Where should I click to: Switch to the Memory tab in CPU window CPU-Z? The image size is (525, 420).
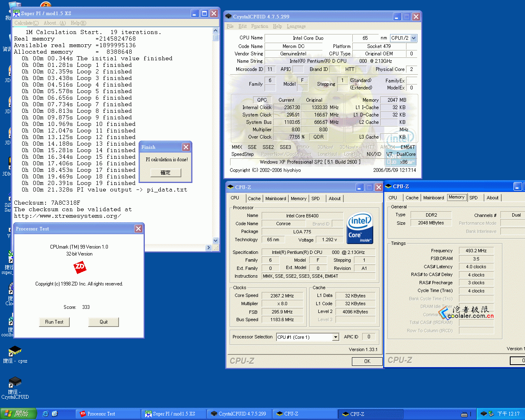point(299,199)
